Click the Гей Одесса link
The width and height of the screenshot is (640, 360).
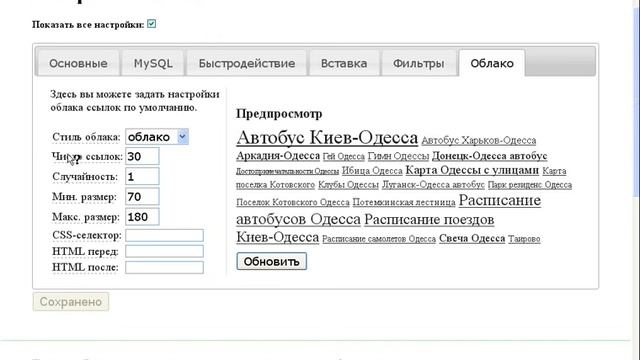(343, 156)
